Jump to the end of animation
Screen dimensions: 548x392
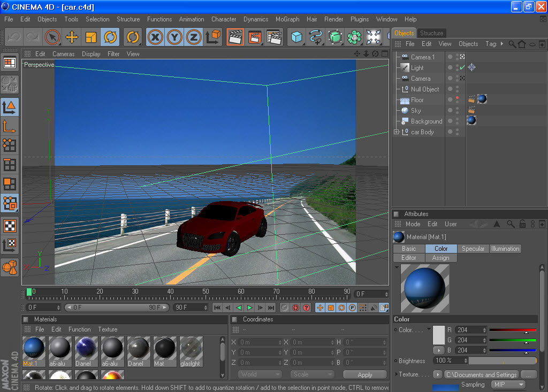pyautogui.click(x=271, y=308)
